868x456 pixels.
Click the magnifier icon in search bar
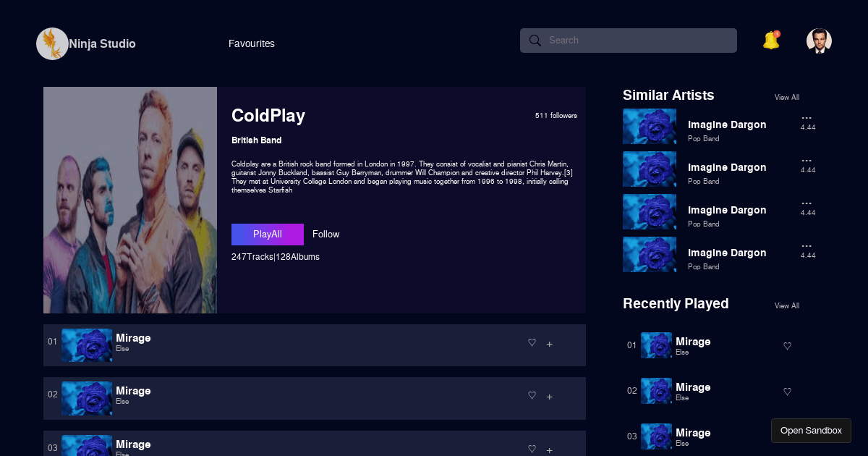[x=535, y=41]
